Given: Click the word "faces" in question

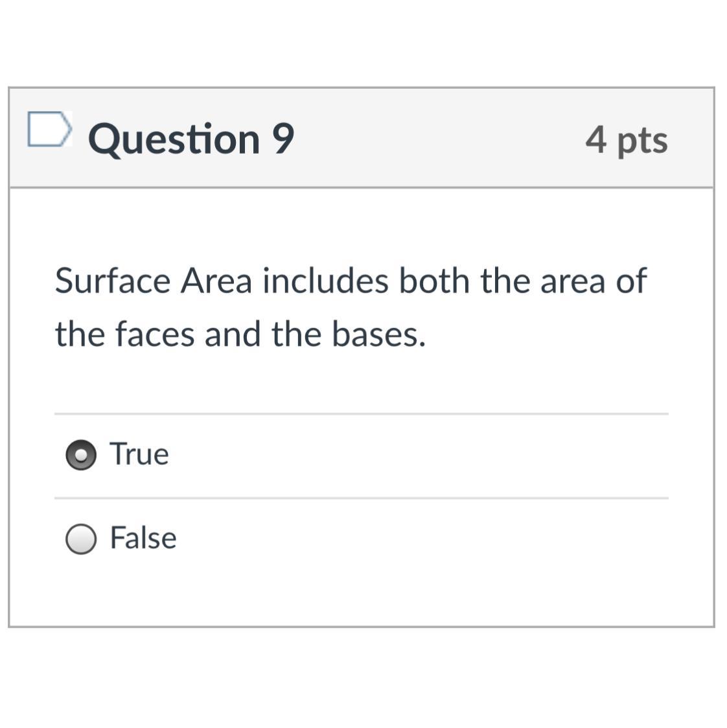Looking at the screenshot, I should pos(154,335).
